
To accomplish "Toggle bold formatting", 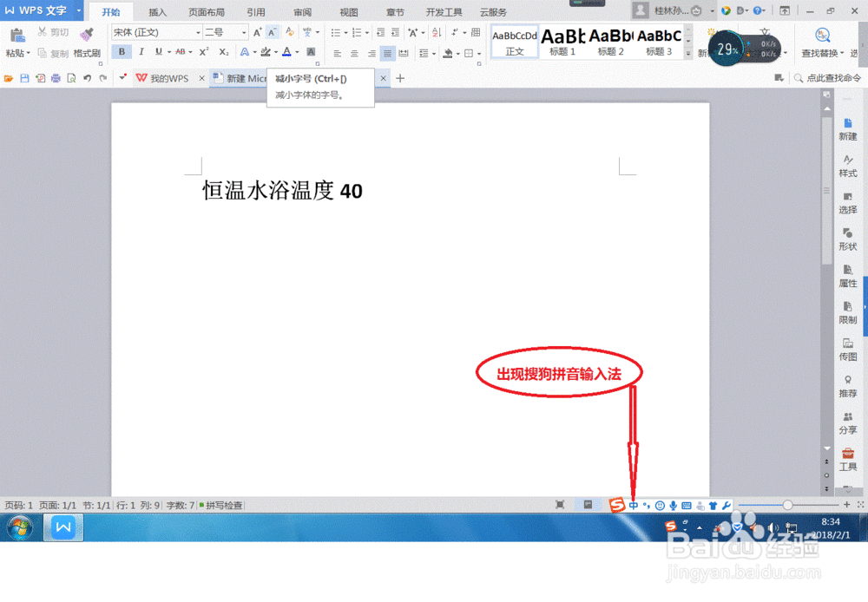I will (x=122, y=52).
